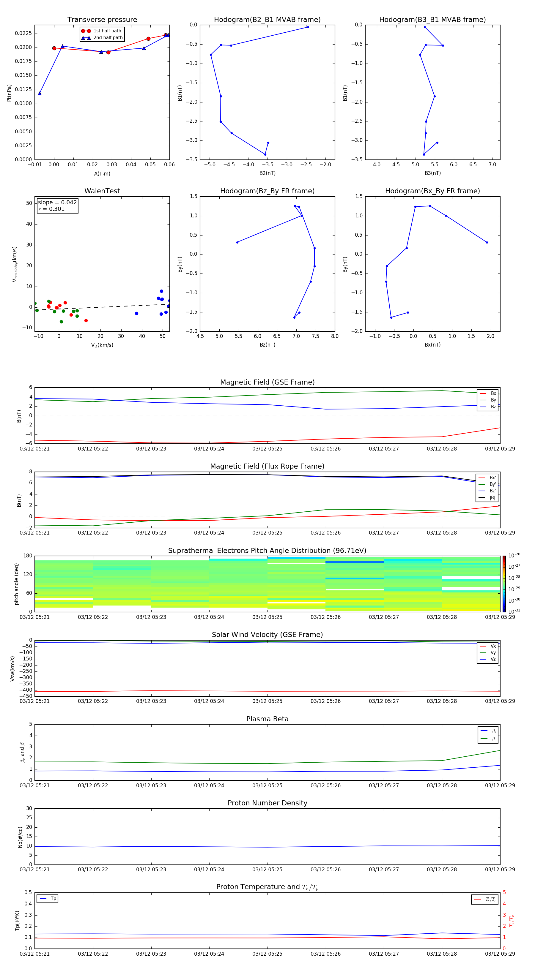535x980 pixels.
Task: Select the Bx entry in GSE field legend
Action: click(488, 393)
